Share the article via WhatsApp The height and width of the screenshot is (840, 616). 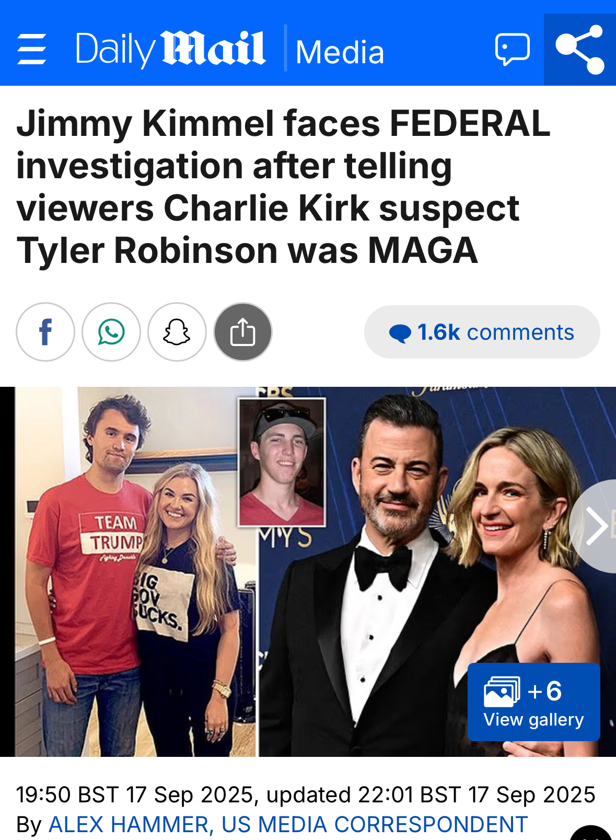click(111, 332)
